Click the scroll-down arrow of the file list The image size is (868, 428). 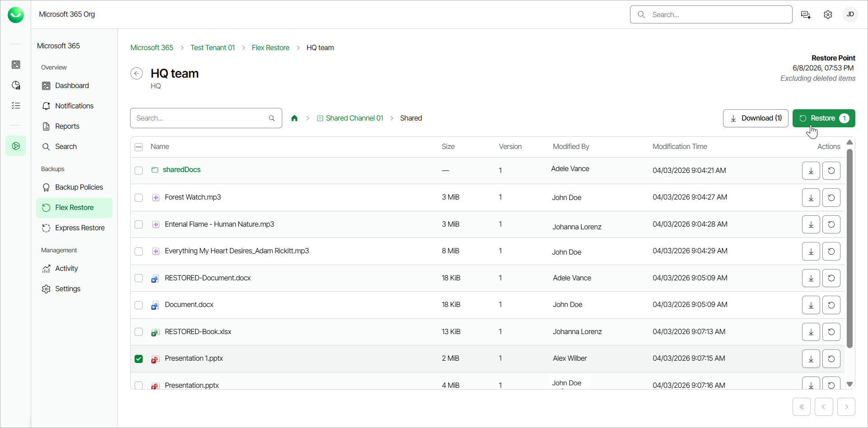(x=849, y=384)
